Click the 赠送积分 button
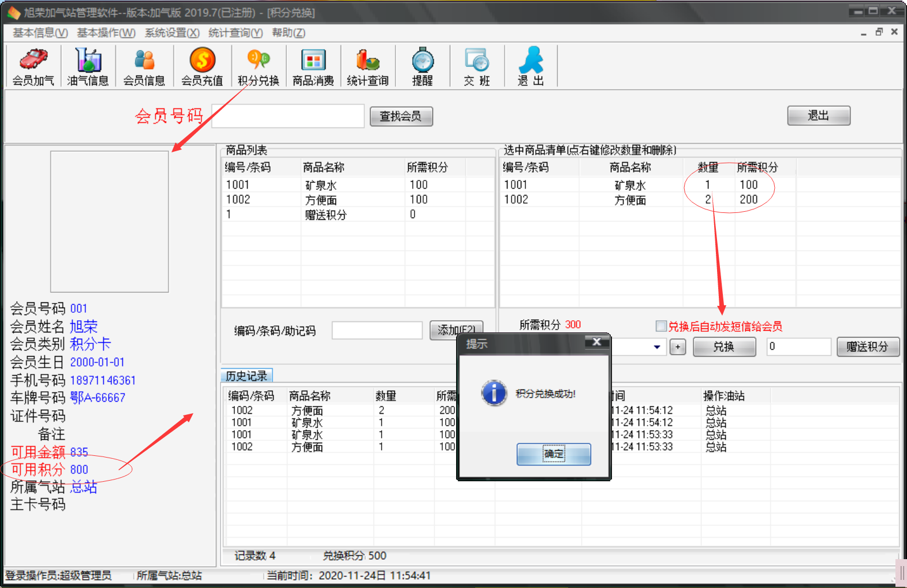This screenshot has width=907, height=588. (x=868, y=347)
